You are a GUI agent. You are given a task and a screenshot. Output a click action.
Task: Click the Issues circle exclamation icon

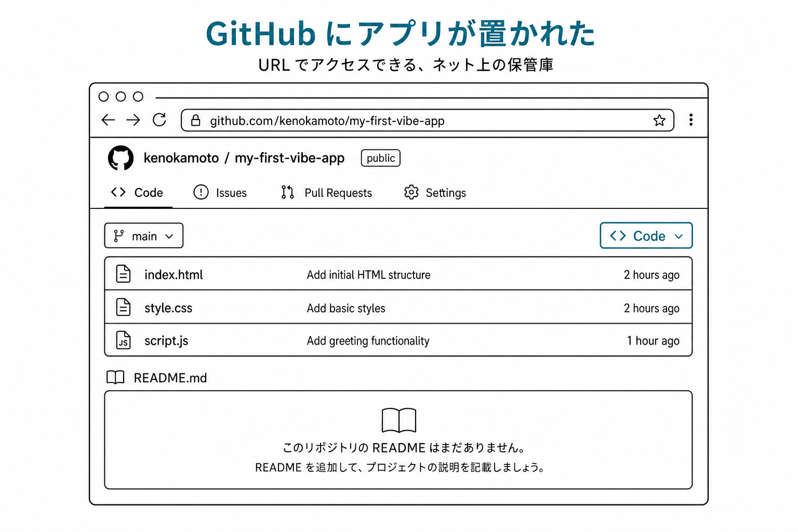(x=201, y=192)
